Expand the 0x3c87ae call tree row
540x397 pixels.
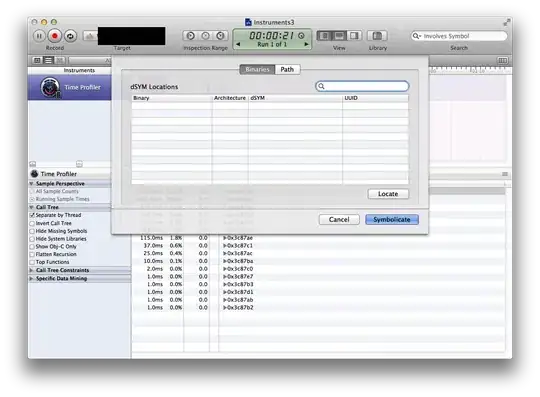point(225,238)
